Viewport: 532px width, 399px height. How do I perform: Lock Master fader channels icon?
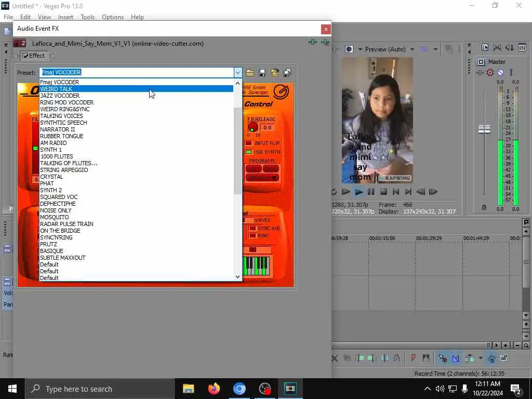point(484,207)
